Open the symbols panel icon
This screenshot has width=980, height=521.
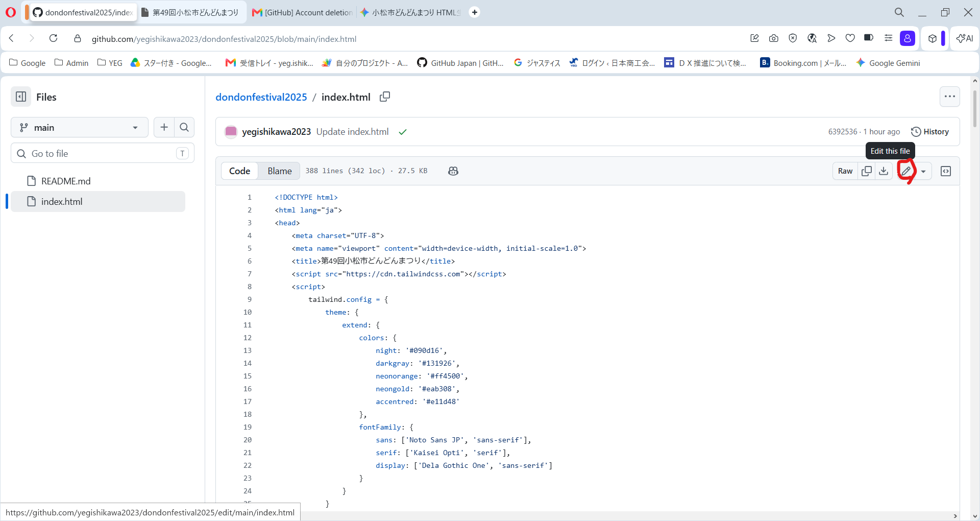(946, 171)
